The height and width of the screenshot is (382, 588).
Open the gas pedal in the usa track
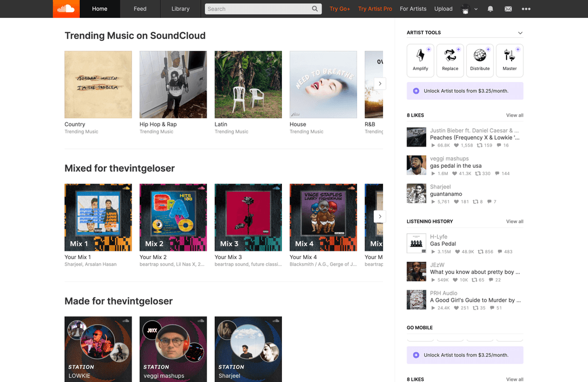455,166
